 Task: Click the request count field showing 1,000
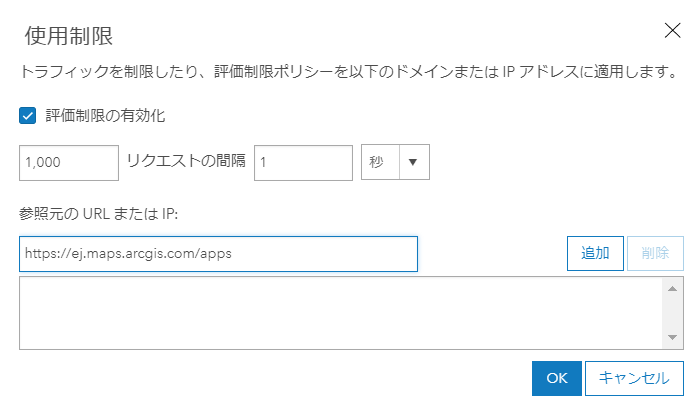[69, 163]
